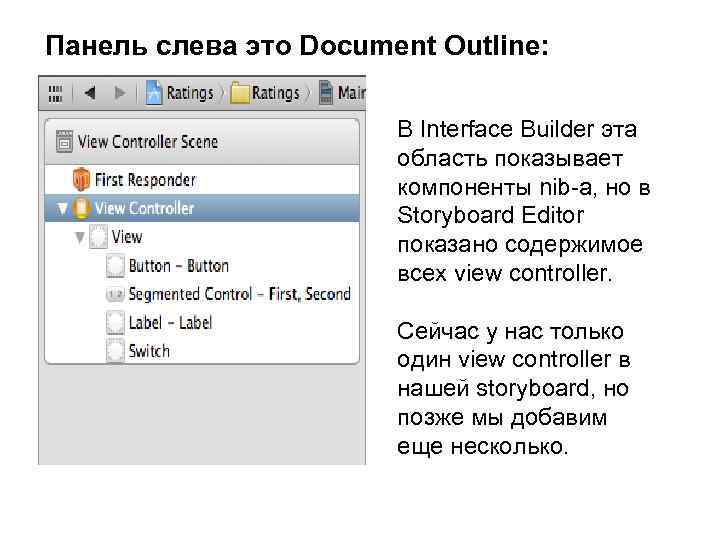720x540 pixels.
Task: Click the View Controller Scene icon
Action: [64, 141]
